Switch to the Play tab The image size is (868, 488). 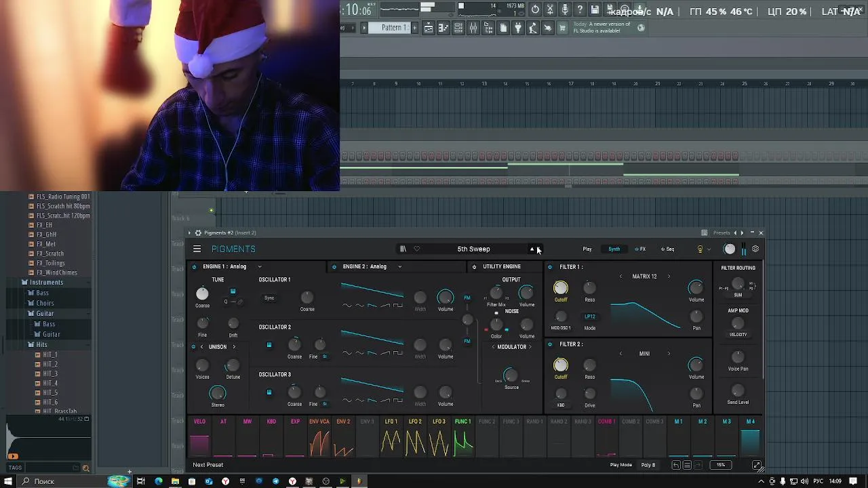pyautogui.click(x=587, y=249)
